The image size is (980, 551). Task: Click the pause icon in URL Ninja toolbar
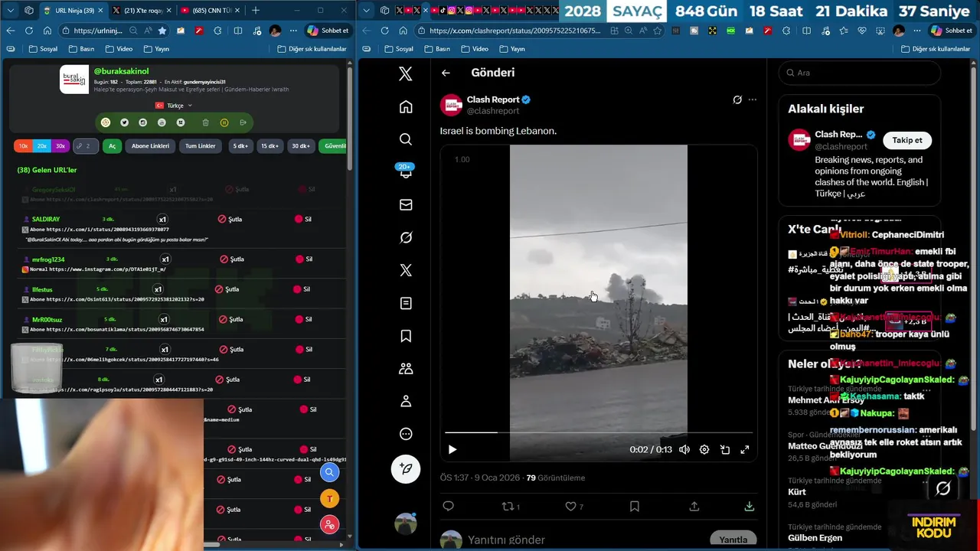coord(224,122)
